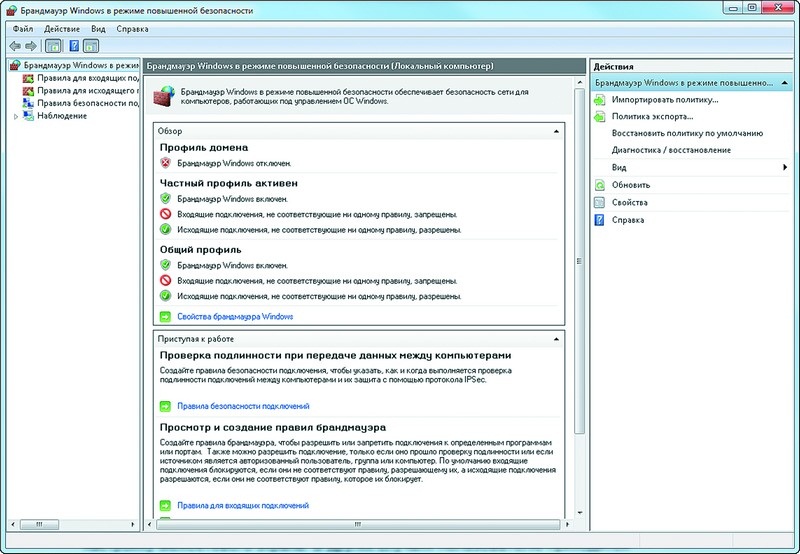The height and width of the screenshot is (554, 800).
Task: Collapse the Приступая к работе section
Action: (x=556, y=339)
